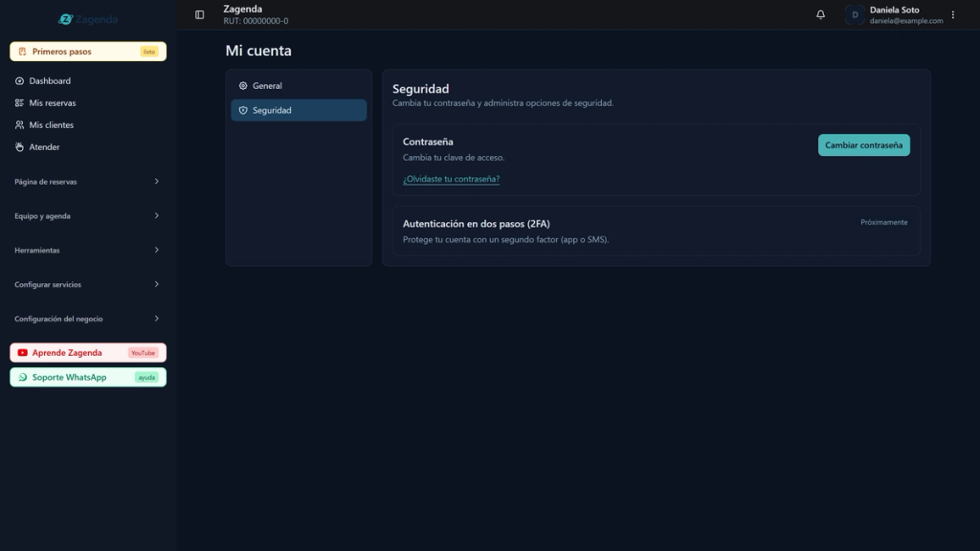980x551 pixels.
Task: Expand the Página de reservas section
Action: 87,181
